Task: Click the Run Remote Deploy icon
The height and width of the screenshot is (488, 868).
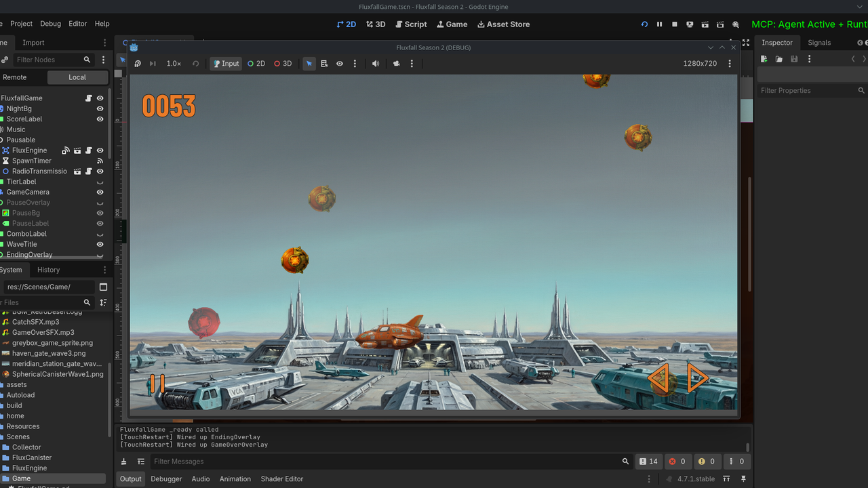Action: tap(690, 24)
